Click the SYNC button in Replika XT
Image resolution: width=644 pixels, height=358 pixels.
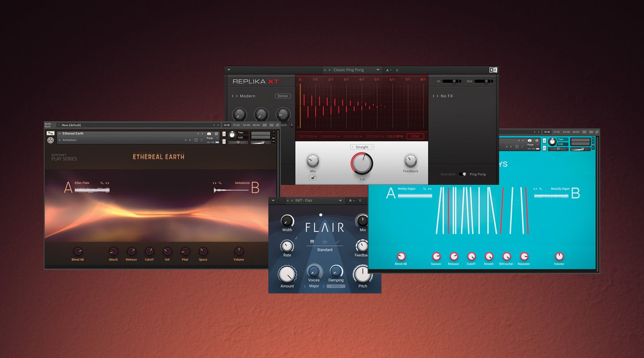(x=415, y=136)
